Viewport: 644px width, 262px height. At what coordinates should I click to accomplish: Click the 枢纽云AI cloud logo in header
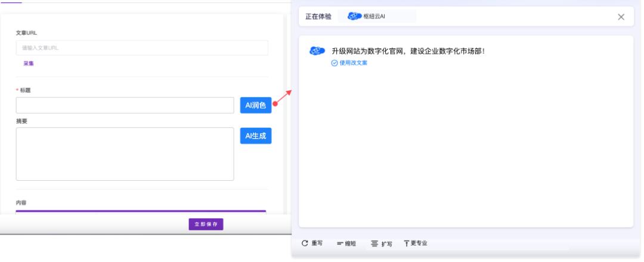click(355, 17)
